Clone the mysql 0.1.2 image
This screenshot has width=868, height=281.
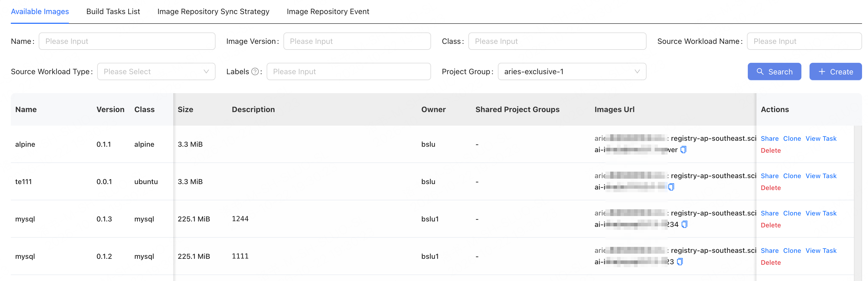[x=792, y=251]
